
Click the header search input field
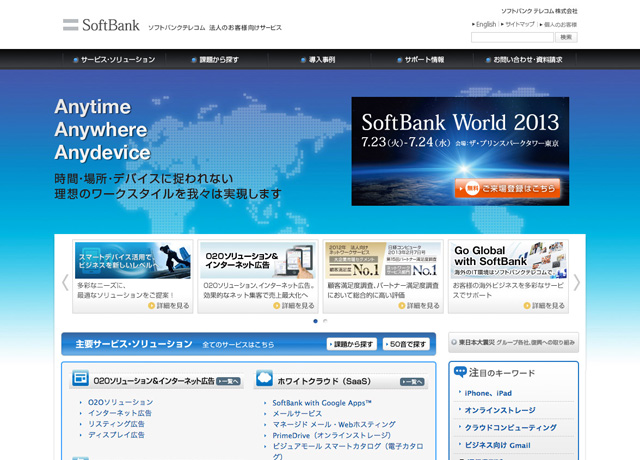512,38
